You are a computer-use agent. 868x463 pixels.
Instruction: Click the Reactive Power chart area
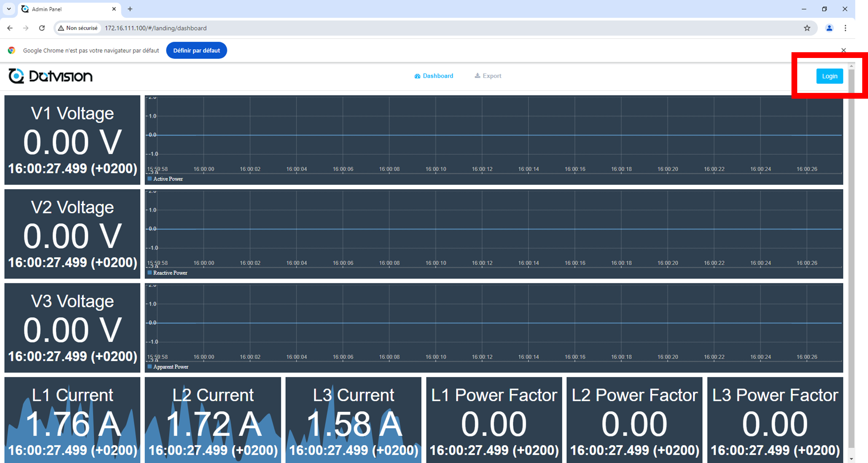click(x=494, y=234)
